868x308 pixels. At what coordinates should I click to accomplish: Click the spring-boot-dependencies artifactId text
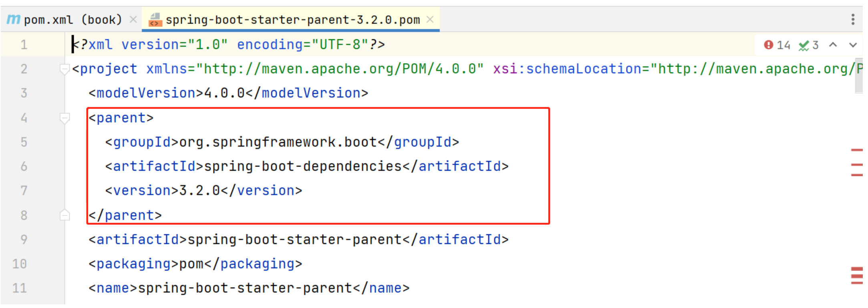pos(303,166)
